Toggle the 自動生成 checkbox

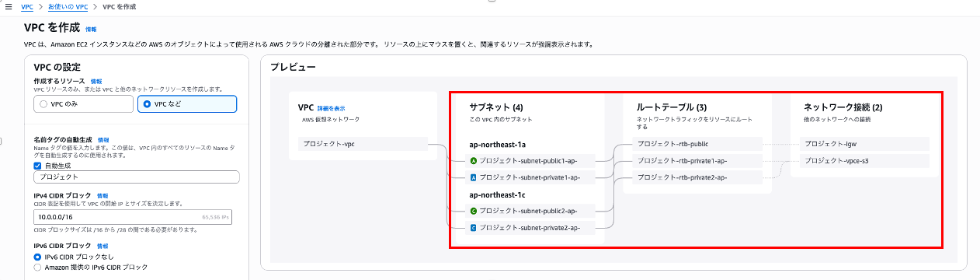(38, 165)
